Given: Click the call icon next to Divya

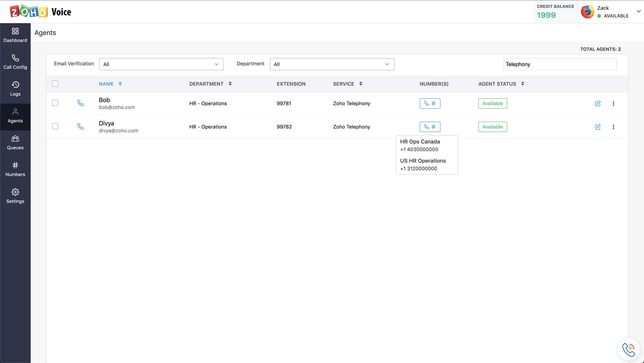Looking at the screenshot, I should click(80, 126).
